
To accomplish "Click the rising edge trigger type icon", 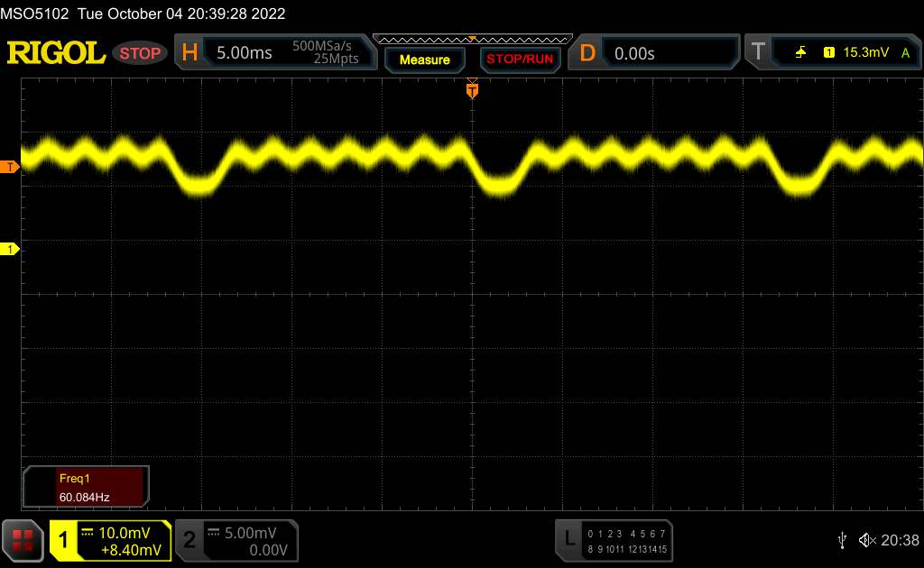I will [x=800, y=53].
